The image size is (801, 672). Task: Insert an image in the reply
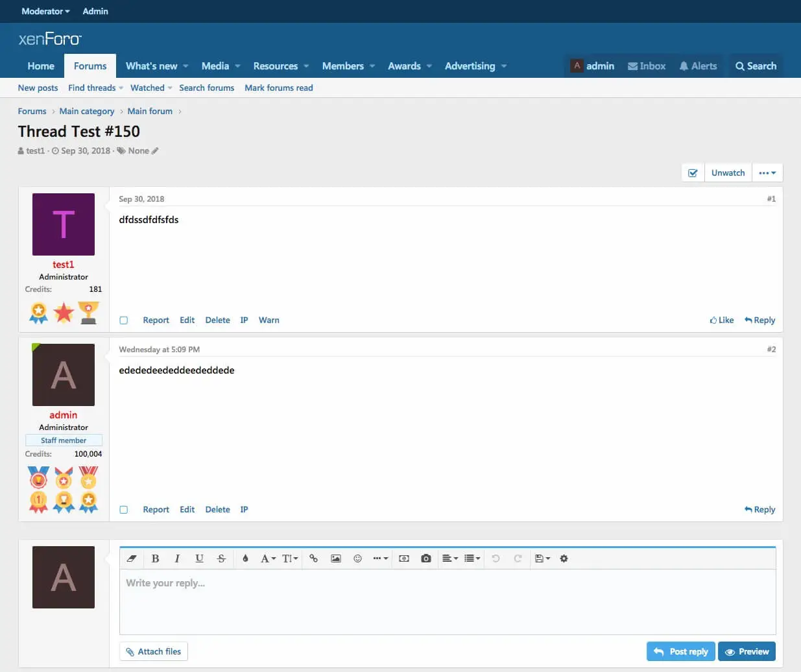click(336, 558)
